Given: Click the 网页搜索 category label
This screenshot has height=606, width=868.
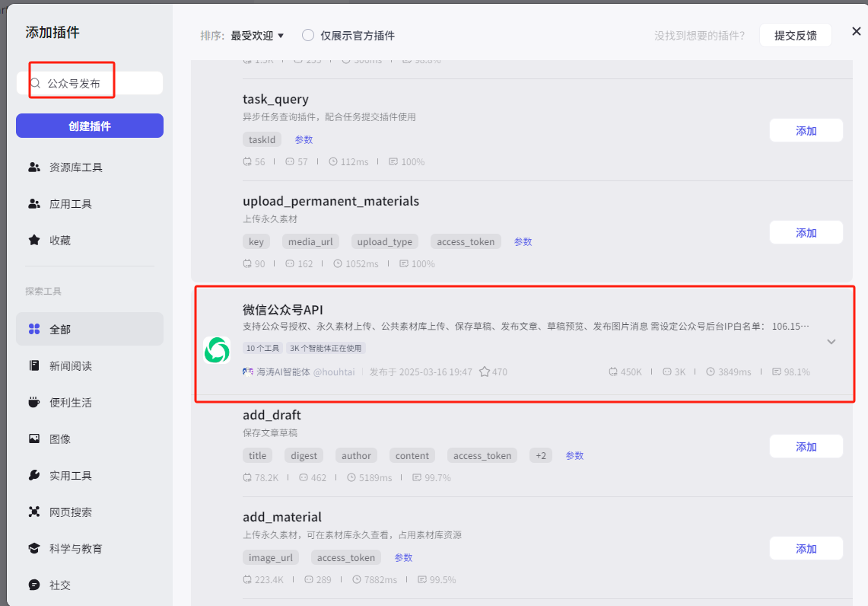Looking at the screenshot, I should 70,512.
